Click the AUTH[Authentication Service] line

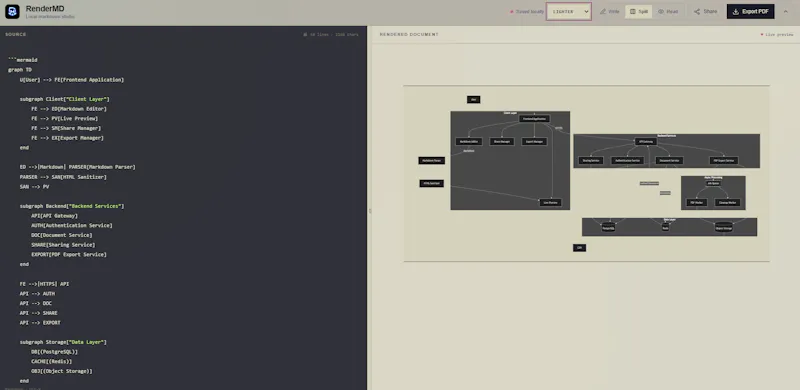72,225
